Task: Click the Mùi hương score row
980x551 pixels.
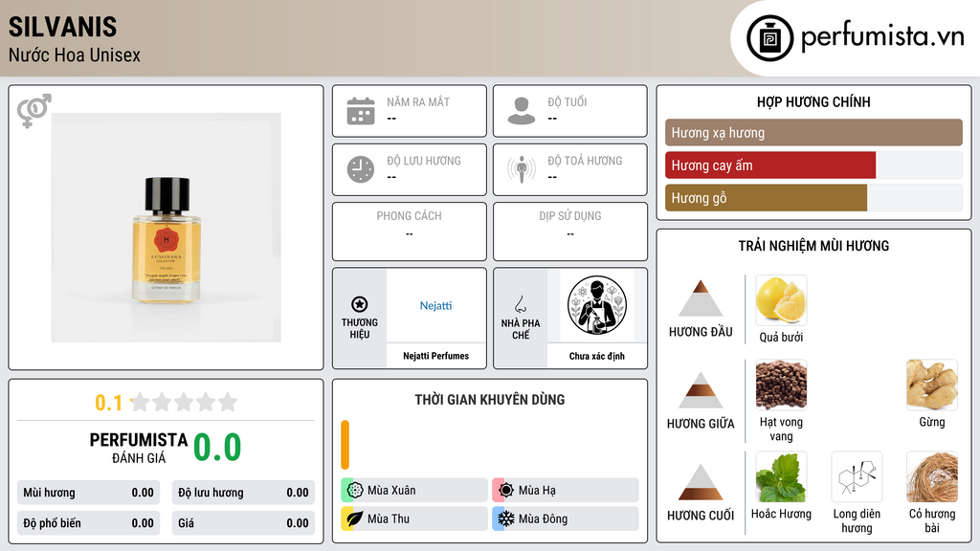Action: pyautogui.click(x=88, y=493)
